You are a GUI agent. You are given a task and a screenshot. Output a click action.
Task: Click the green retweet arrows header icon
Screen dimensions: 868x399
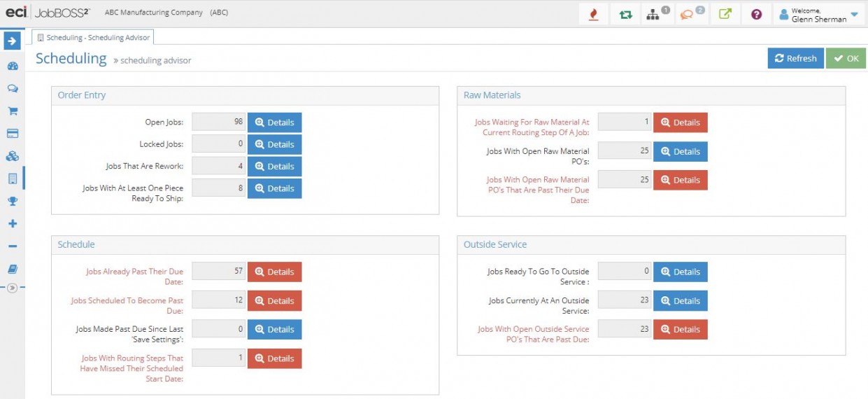[x=625, y=14]
